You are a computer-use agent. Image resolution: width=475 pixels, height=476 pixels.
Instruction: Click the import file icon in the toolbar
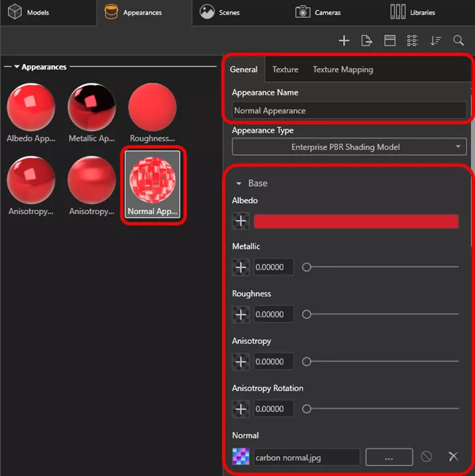point(366,41)
